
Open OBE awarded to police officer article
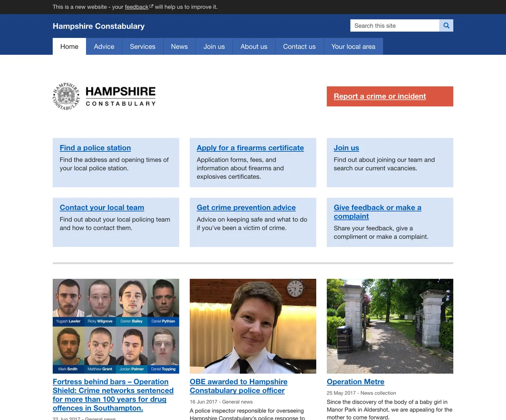[x=239, y=386]
